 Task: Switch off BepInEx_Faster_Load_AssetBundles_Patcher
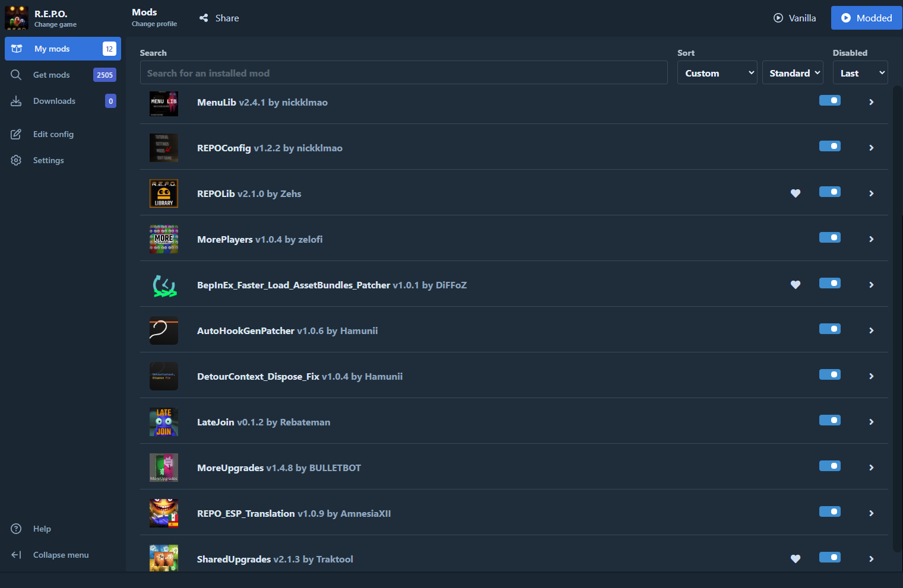tap(830, 283)
